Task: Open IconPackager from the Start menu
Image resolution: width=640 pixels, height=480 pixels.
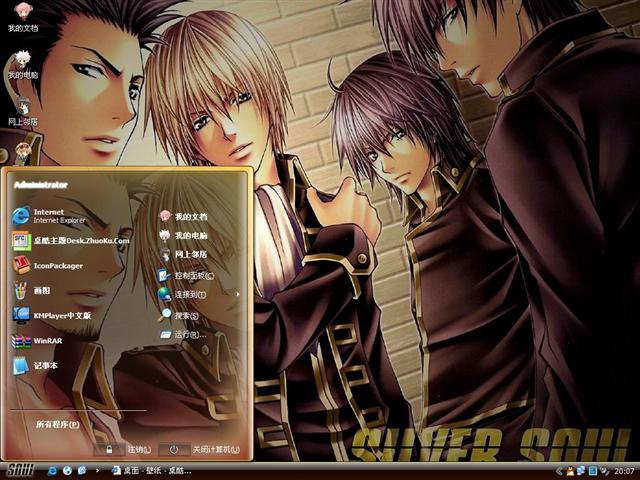Action: (x=48, y=266)
